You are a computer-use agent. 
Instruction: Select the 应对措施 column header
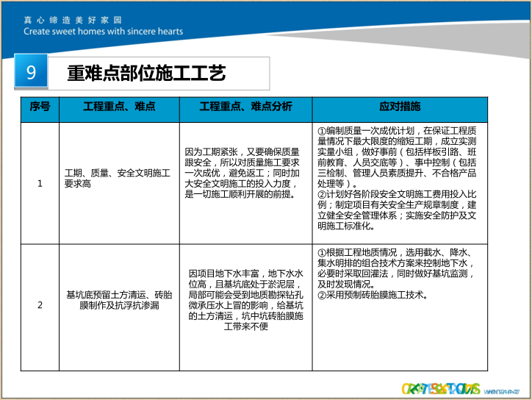[x=400, y=107]
